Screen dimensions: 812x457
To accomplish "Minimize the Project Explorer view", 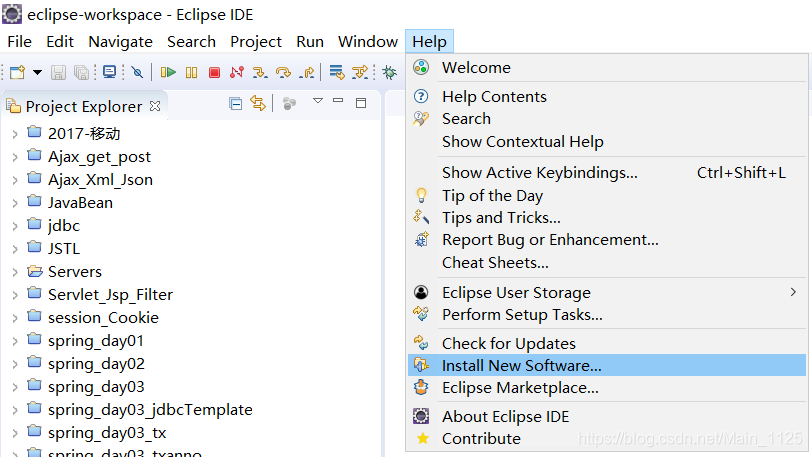I will click(x=338, y=101).
